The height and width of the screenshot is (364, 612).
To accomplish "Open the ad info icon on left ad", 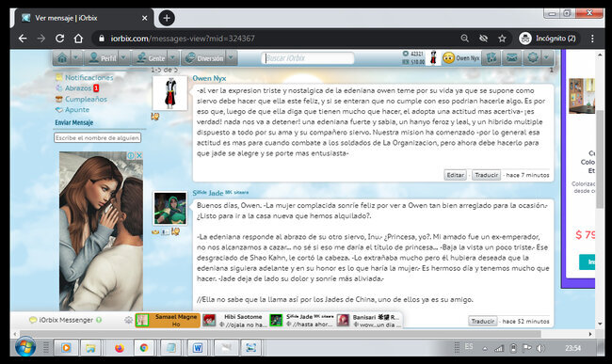I will coord(131,155).
